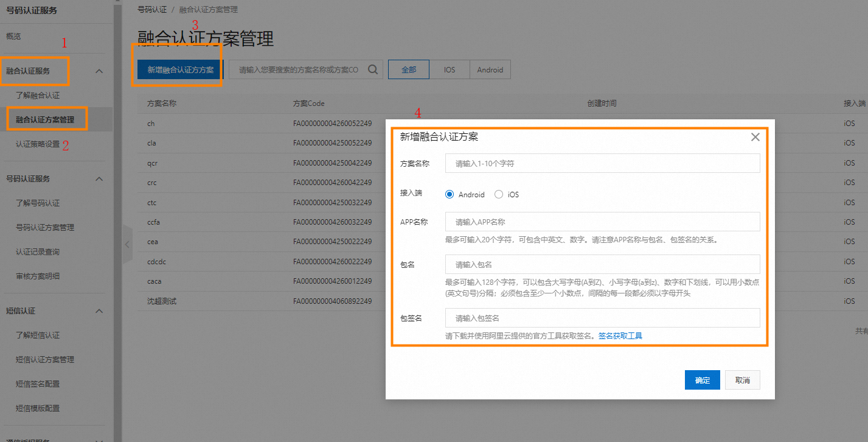The image size is (868, 442).
Task: Click 确定 in the dialog
Action: click(x=703, y=380)
